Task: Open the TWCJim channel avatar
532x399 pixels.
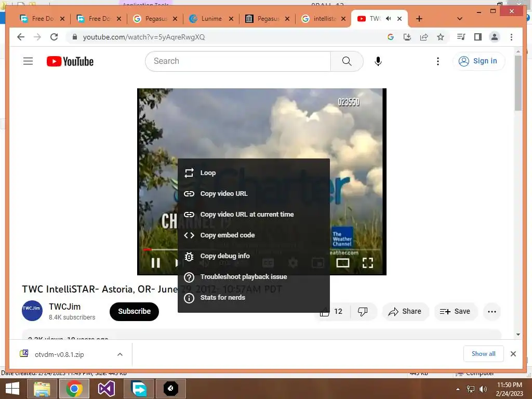Action: tap(32, 311)
